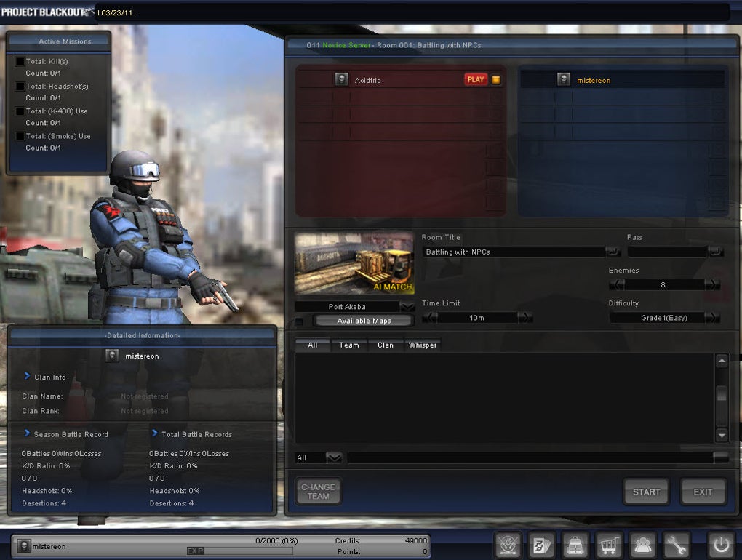Switch to the All chat tab
The image size is (742, 560).
point(312,345)
